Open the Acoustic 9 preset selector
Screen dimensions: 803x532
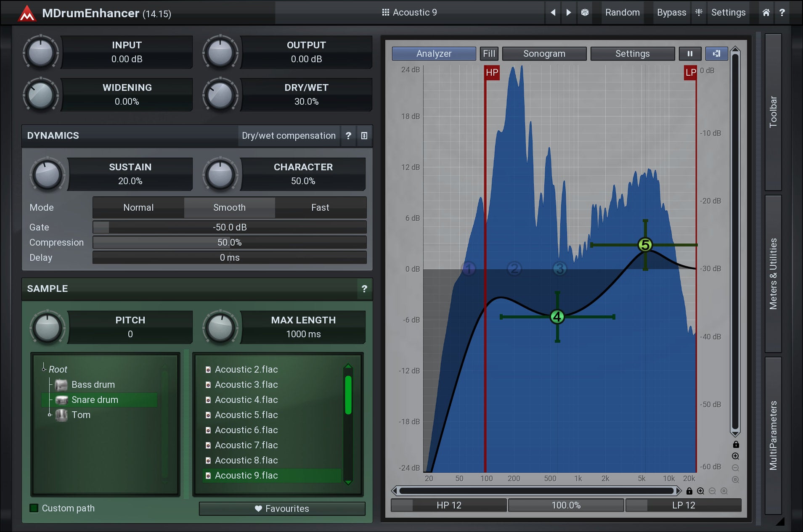tap(410, 13)
